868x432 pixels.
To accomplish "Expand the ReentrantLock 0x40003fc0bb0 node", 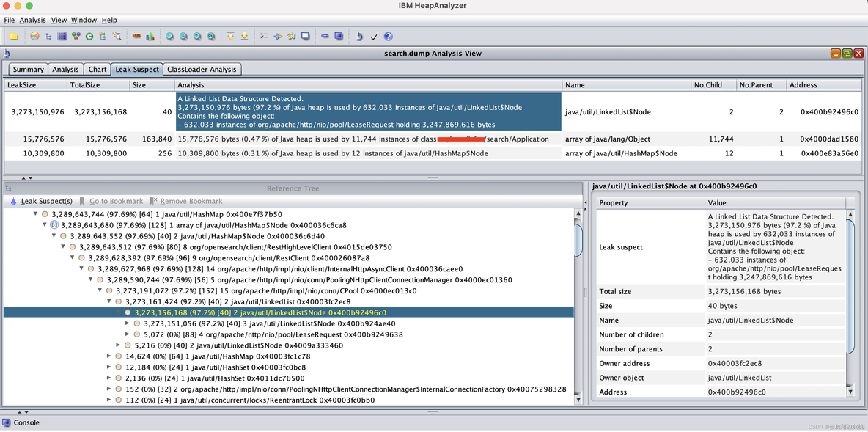I will pyautogui.click(x=110, y=400).
